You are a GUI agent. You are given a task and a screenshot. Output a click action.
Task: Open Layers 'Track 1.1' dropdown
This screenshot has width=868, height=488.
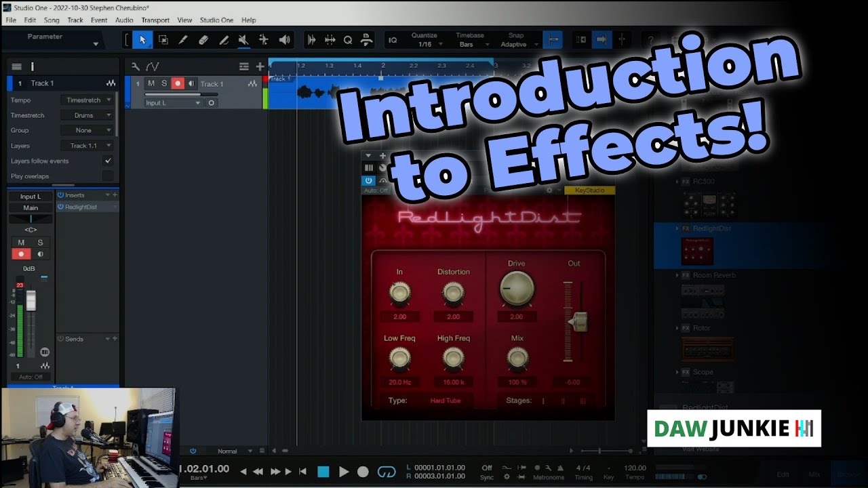point(88,146)
